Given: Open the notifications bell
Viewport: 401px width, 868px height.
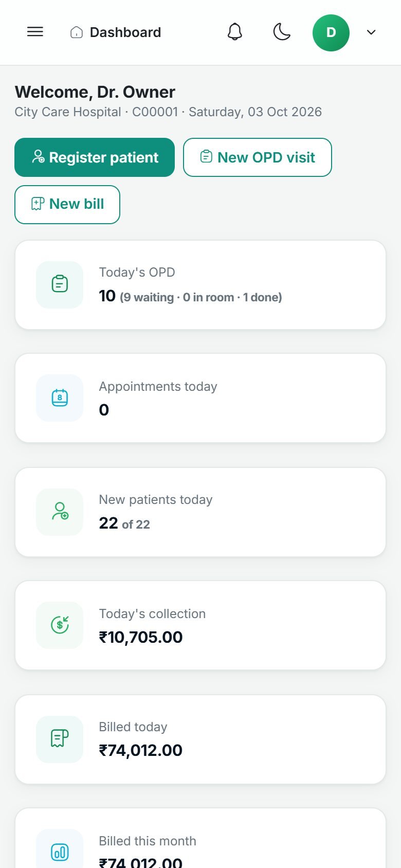Looking at the screenshot, I should [235, 32].
